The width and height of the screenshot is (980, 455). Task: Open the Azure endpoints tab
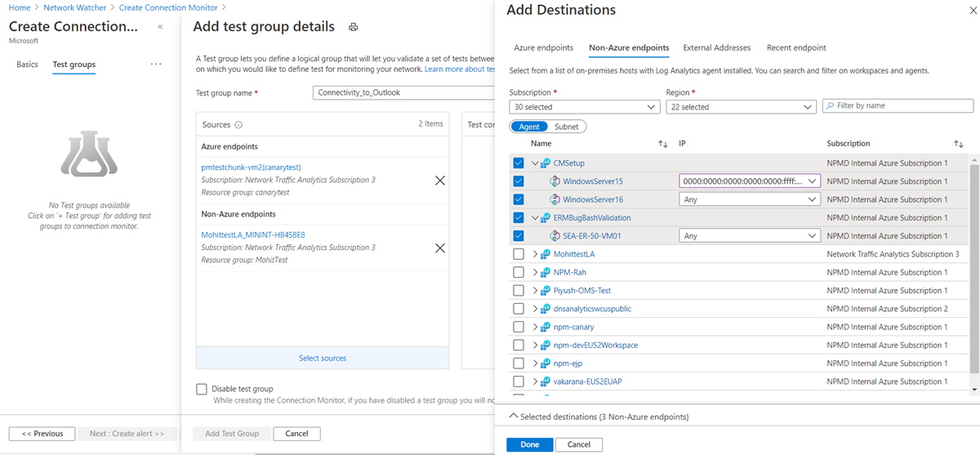click(543, 48)
